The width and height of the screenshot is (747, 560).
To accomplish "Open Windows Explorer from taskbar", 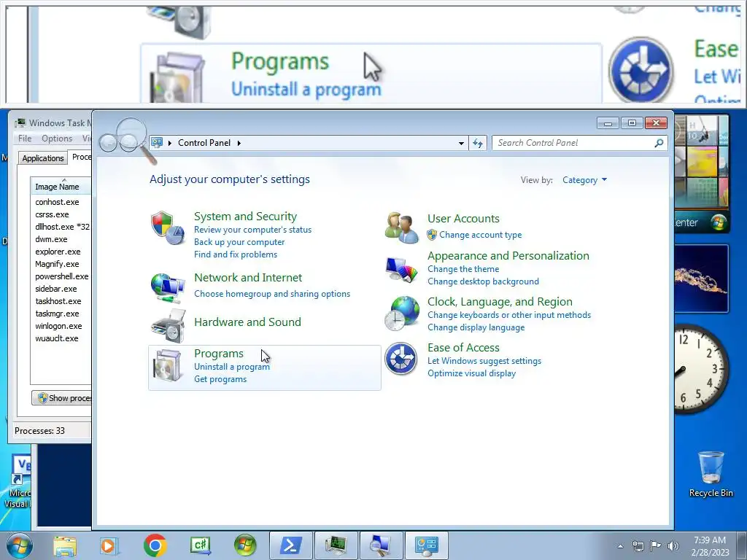I will [65, 545].
